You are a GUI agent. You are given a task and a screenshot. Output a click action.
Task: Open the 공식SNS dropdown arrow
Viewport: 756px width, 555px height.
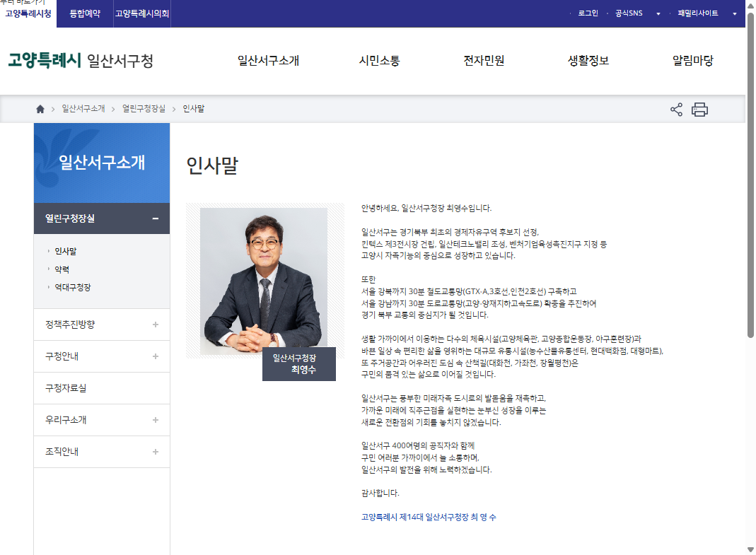[658, 13]
